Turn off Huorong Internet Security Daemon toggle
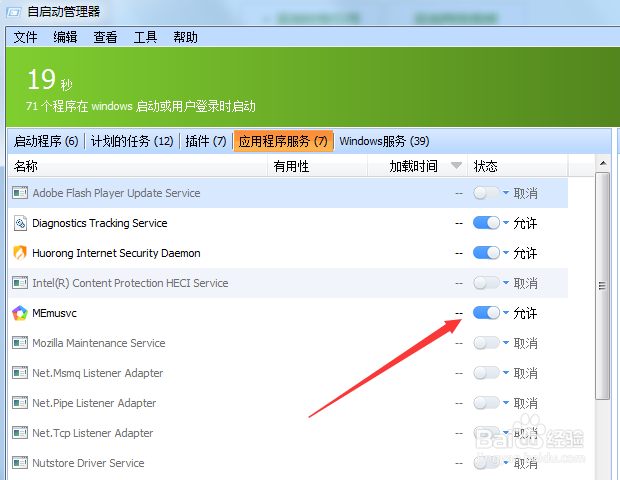 486,253
